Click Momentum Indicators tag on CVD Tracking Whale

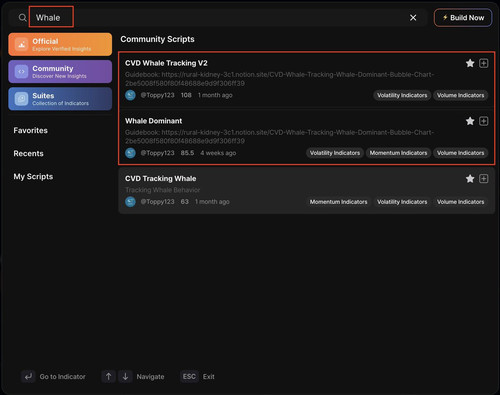[x=338, y=202]
